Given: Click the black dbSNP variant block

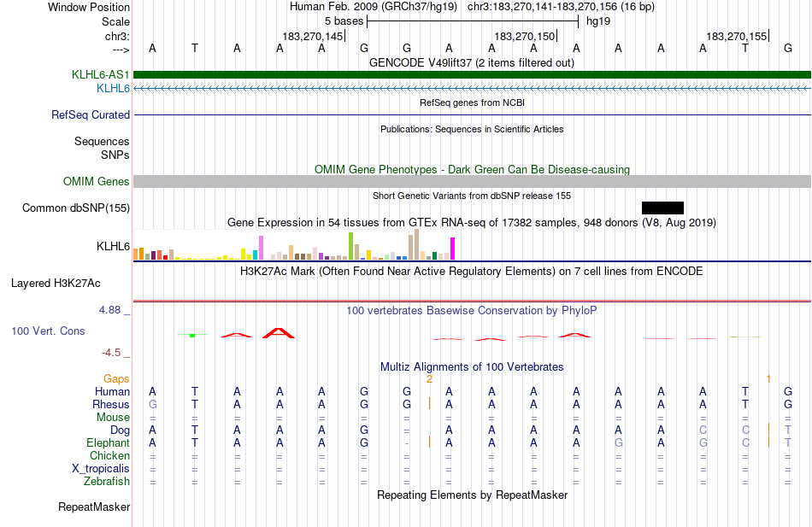Looking at the screenshot, I should pyautogui.click(x=662, y=208).
